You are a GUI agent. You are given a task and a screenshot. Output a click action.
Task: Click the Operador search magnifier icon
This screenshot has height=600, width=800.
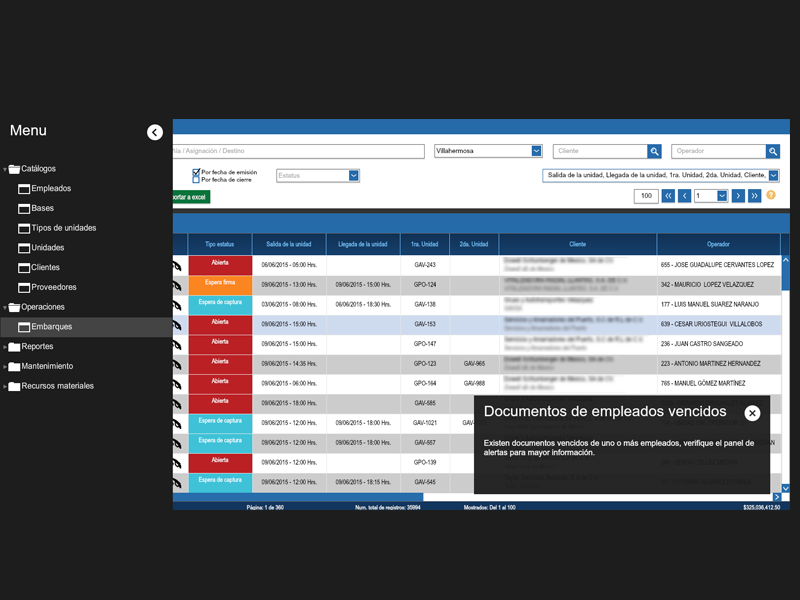click(x=773, y=151)
